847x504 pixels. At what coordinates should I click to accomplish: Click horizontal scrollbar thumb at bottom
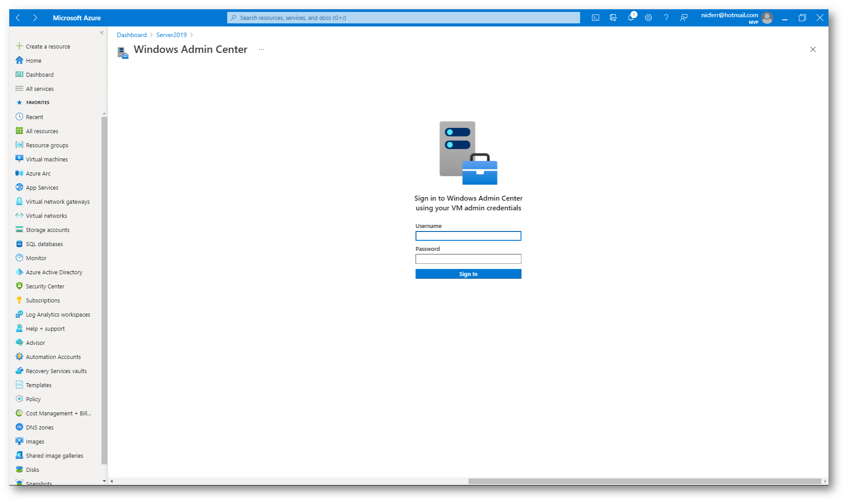pos(645,481)
